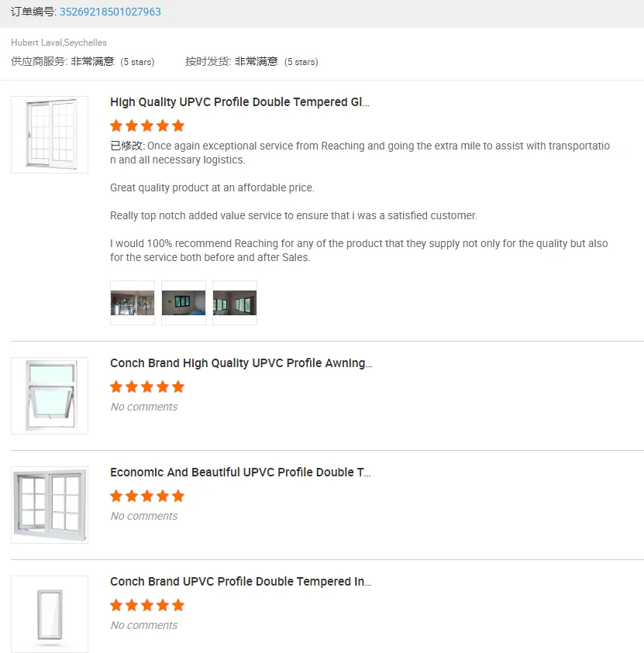View the third review photo thumbnail

pyautogui.click(x=235, y=303)
